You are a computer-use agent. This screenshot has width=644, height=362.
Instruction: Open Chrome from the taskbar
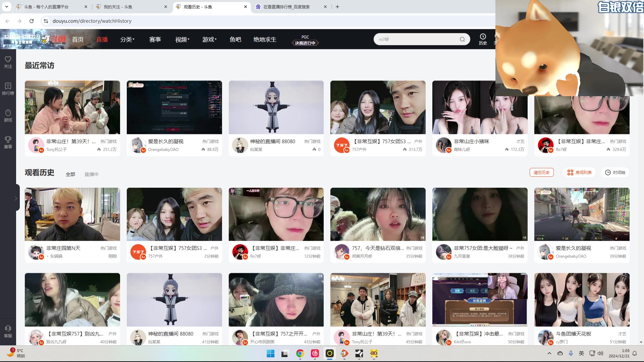click(300, 353)
